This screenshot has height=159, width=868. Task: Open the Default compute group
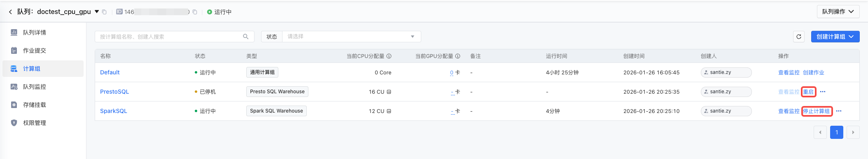tap(110, 72)
